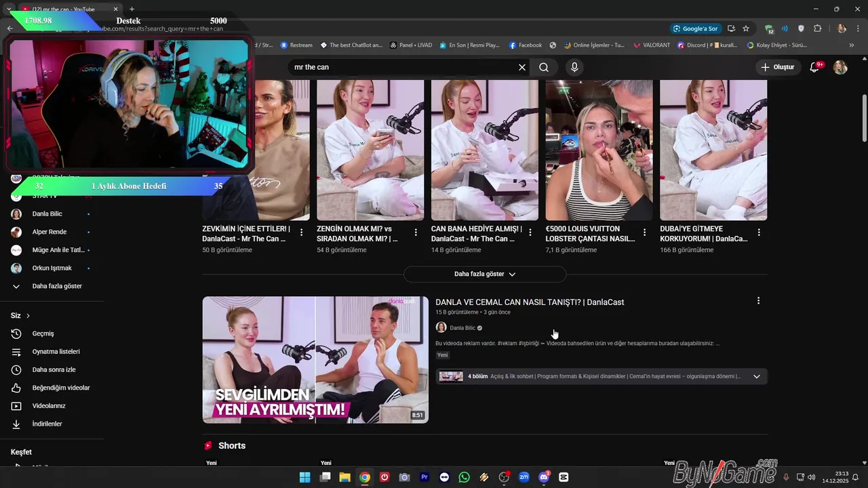This screenshot has width=868, height=488.
Task: Open more options for ZEVKİMİN İÇİNE ETTİLER short
Action: click(302, 232)
